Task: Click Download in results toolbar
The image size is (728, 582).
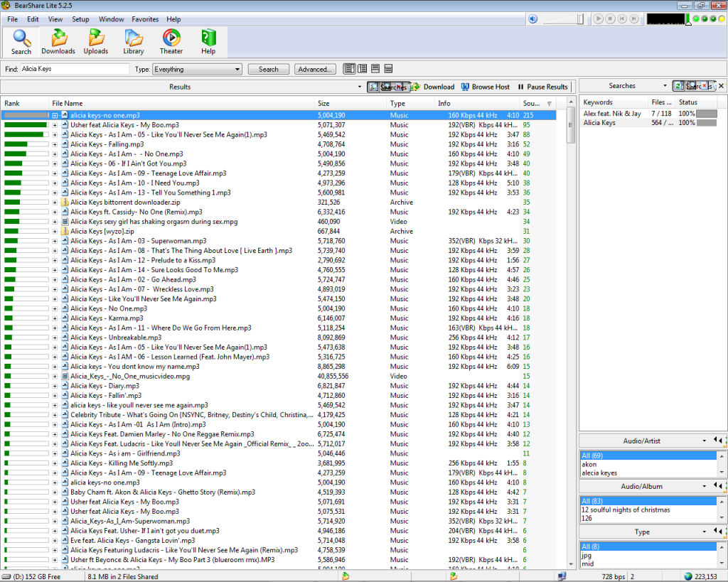Action: click(x=433, y=87)
